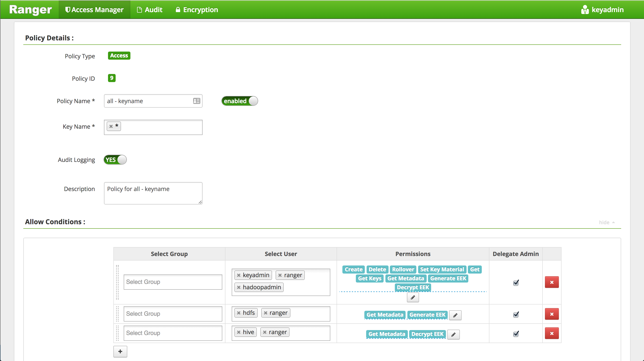Delete the hdfs allow condition row
The width and height of the screenshot is (644, 361).
pos(552,314)
